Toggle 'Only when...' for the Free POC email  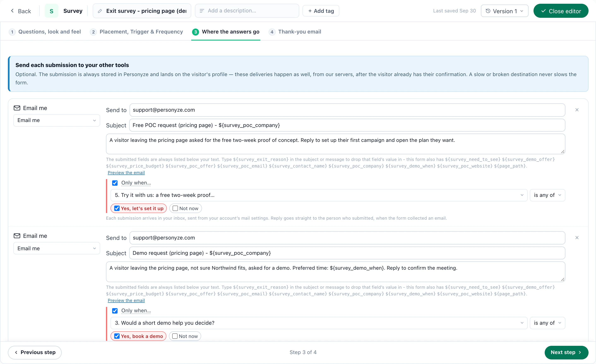(x=115, y=183)
